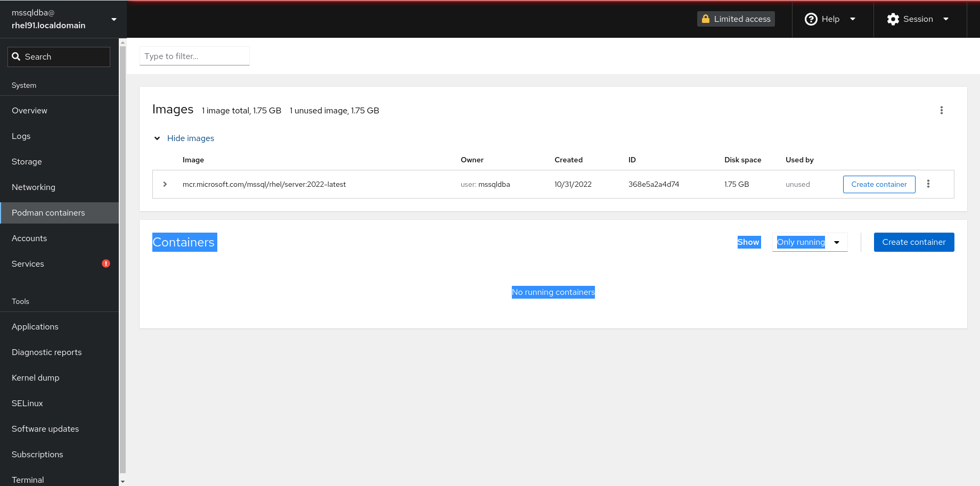Screen dimensions: 980x486
Task: Click the Session gear icon
Action: [893, 19]
